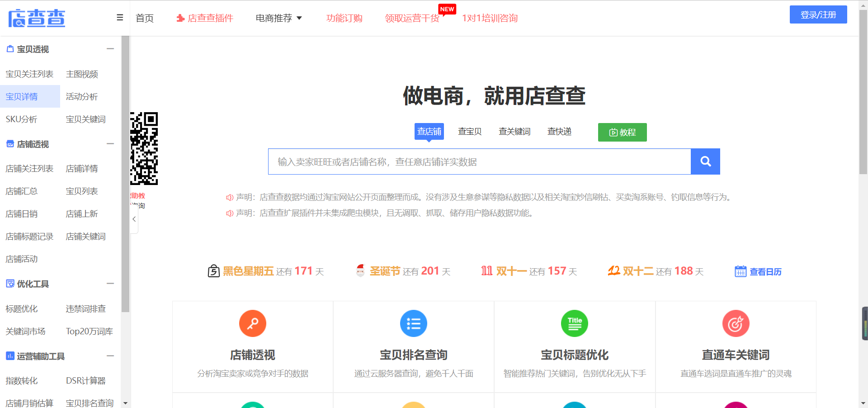Select the 查宝贝 search tab
This screenshot has height=408, width=868.
coord(470,131)
